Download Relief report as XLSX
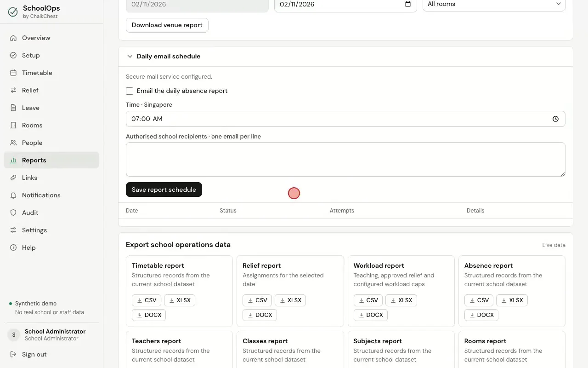The height and width of the screenshot is (368, 588). [x=290, y=300]
